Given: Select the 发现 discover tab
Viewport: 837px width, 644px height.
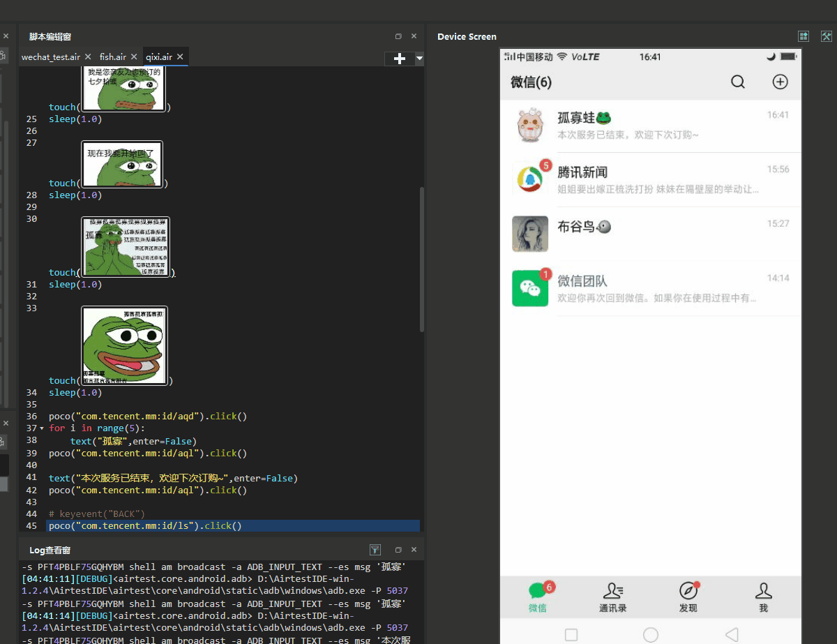Looking at the screenshot, I should [688, 597].
